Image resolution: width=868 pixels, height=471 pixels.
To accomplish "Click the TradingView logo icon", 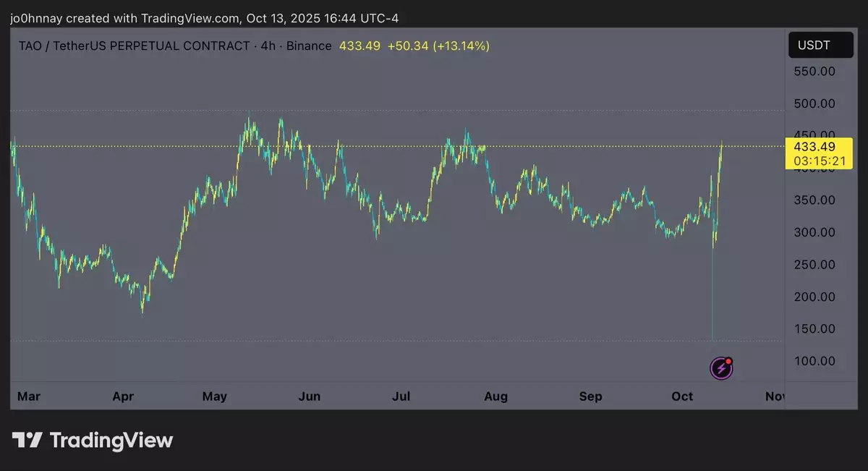I will point(27,440).
